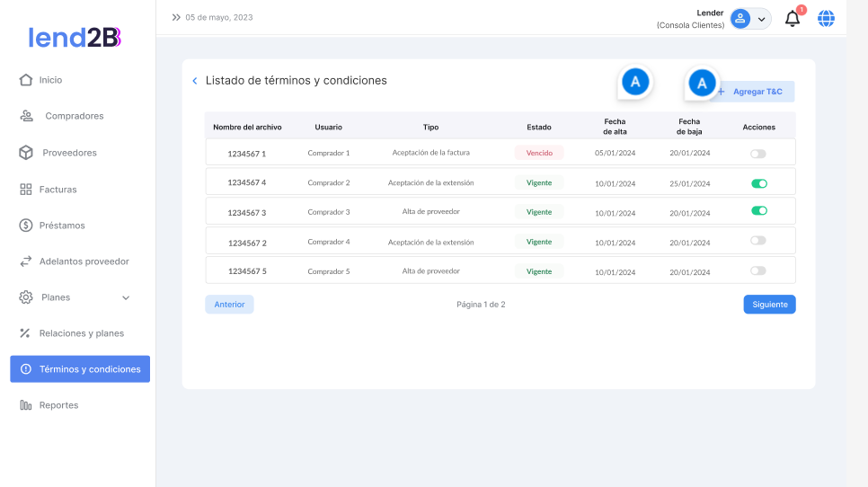Open Relaciones y planes menu item
This screenshot has width=868, height=487.
(81, 333)
